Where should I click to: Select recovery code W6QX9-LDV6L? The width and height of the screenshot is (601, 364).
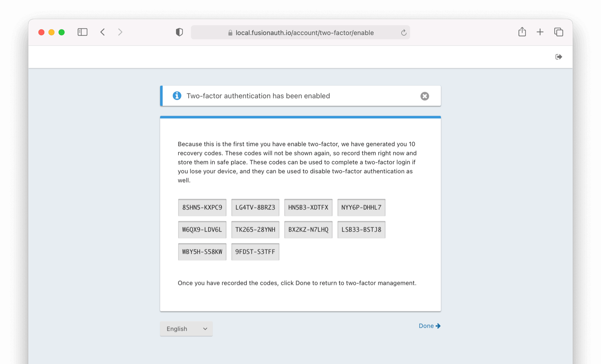pyautogui.click(x=202, y=230)
